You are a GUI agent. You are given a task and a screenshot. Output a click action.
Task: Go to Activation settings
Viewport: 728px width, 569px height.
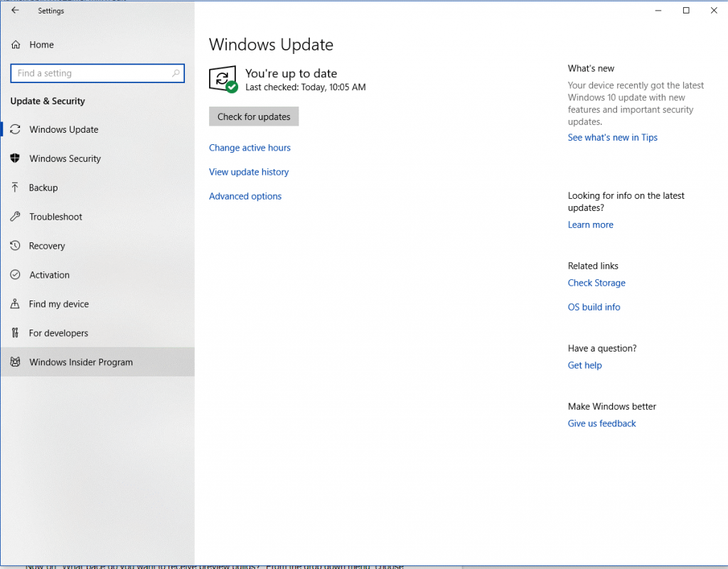(x=97, y=274)
